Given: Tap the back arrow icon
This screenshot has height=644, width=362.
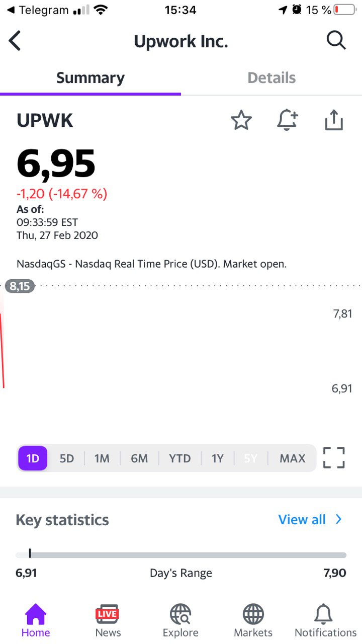Looking at the screenshot, I should click(x=15, y=41).
